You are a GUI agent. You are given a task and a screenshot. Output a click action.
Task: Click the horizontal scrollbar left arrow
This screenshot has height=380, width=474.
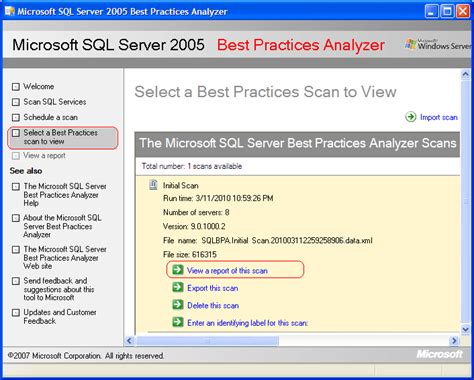pos(130,341)
